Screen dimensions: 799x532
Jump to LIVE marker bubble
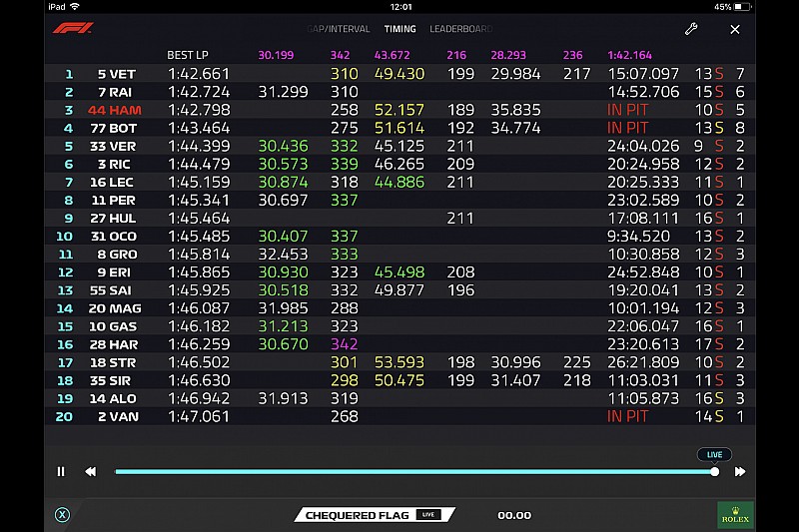[x=714, y=454]
